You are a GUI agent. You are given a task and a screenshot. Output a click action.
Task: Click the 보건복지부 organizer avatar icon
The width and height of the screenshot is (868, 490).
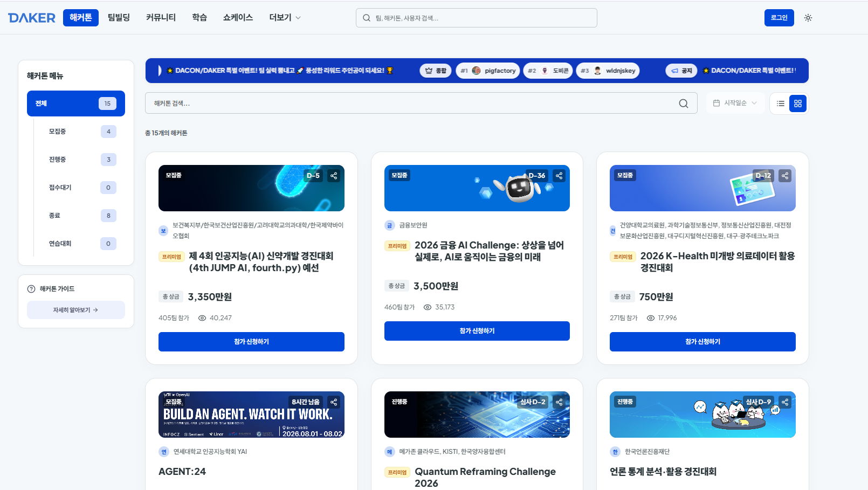(x=163, y=231)
